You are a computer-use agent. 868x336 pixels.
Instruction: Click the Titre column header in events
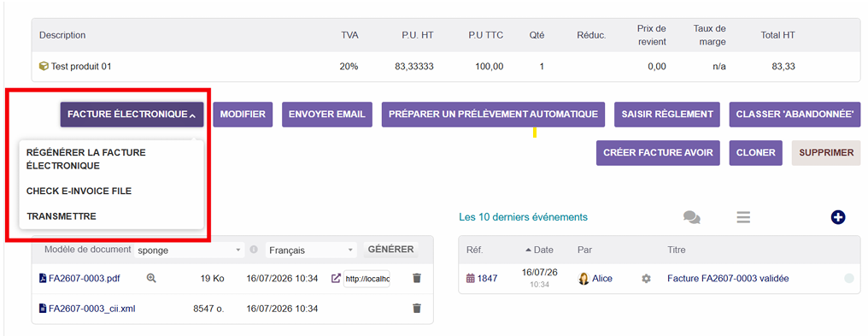(677, 250)
